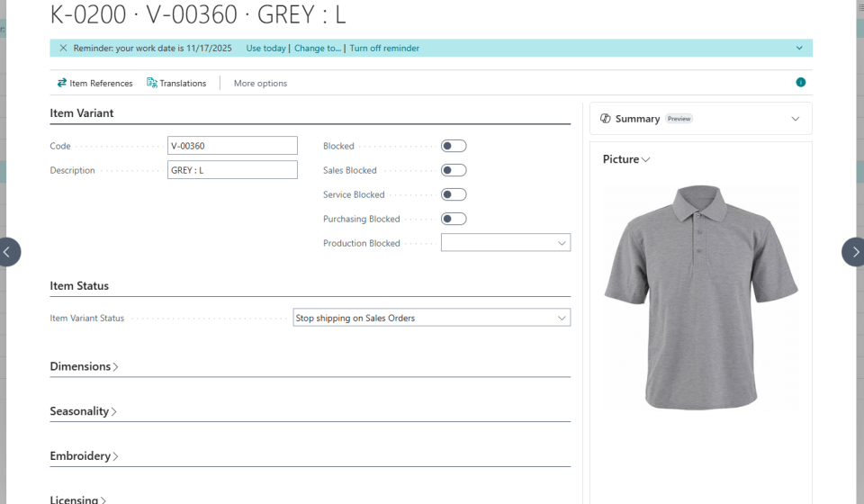864x504 pixels.
Task: Click the Item References icon
Action: click(62, 83)
